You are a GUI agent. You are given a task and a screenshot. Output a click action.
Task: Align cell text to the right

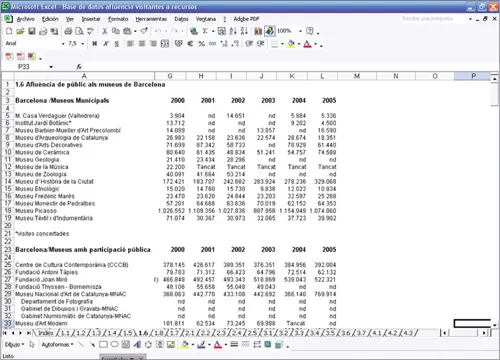(153, 44)
